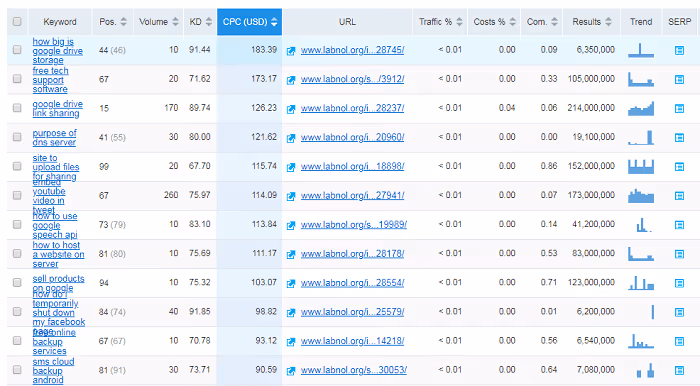Open URL www.labnol.org/i...28237/
Screen dimensions: 700x386
352,108
